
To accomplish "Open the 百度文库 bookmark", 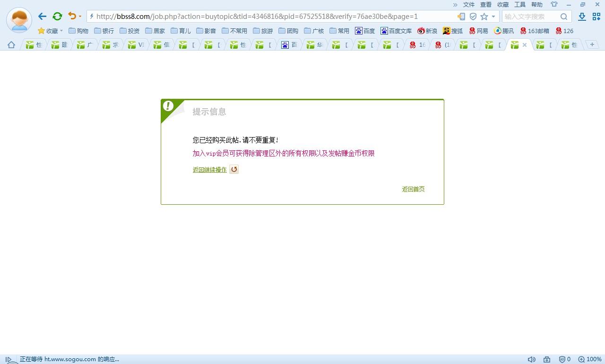I will 396,31.
